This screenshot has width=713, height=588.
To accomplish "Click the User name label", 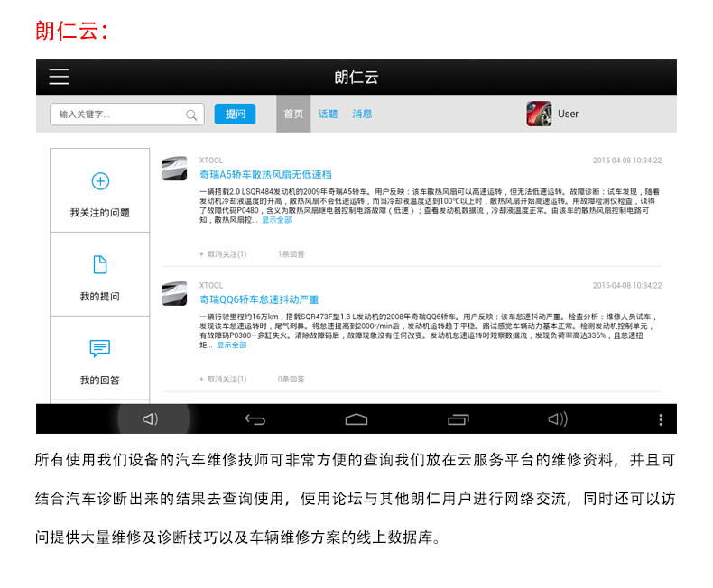I will pyautogui.click(x=568, y=114).
